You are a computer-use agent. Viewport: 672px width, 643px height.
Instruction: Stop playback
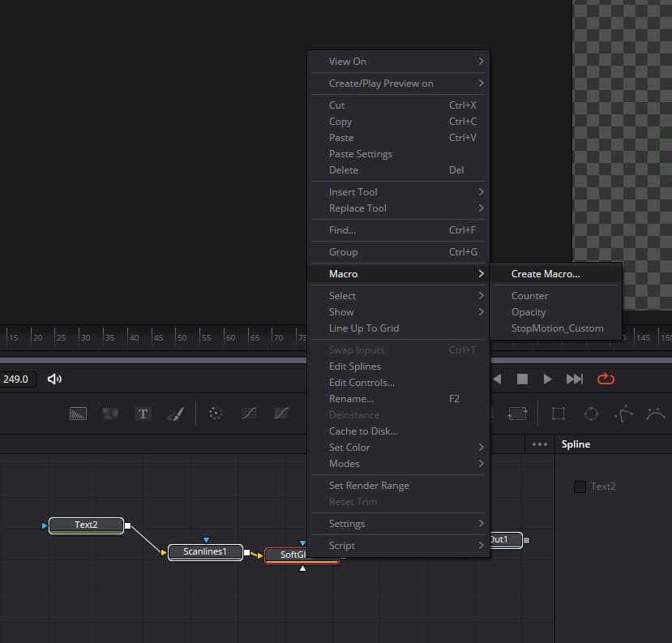pos(522,379)
